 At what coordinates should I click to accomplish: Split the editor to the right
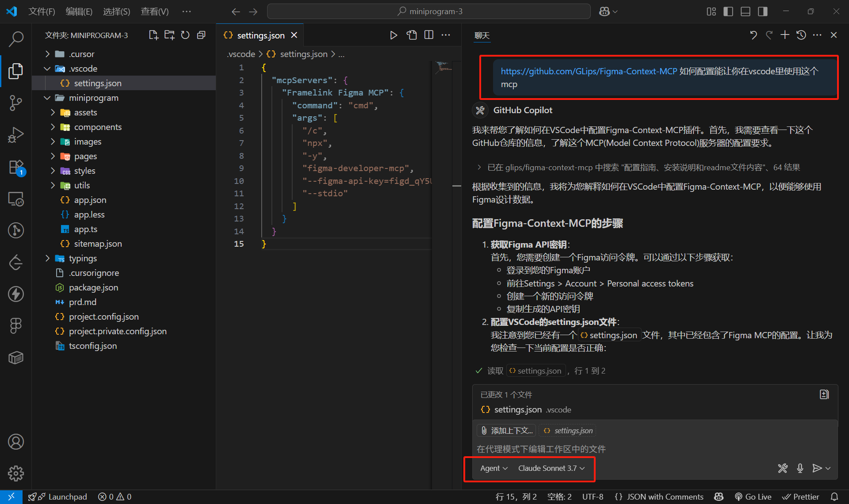tap(429, 35)
